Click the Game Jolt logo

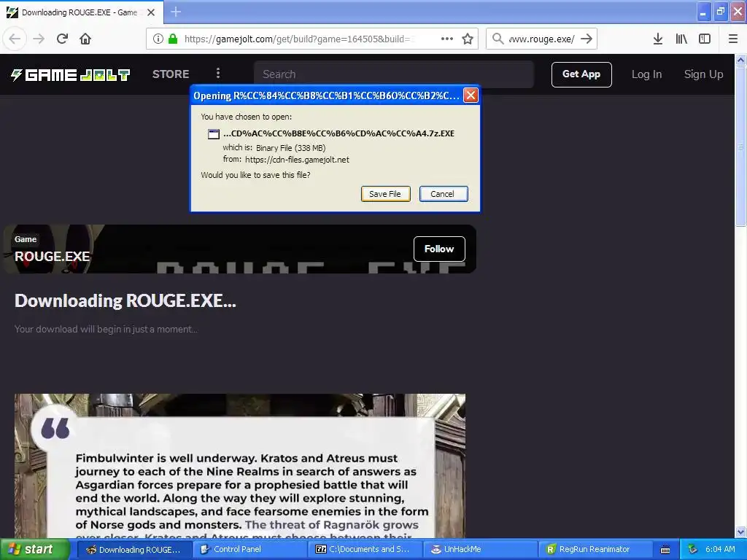(71, 74)
